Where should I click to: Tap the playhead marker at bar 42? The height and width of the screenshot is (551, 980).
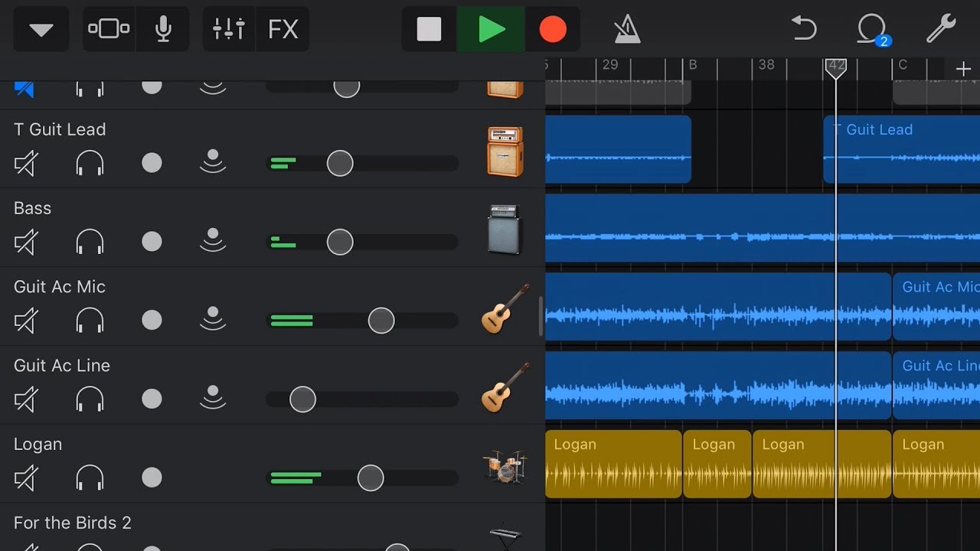pyautogui.click(x=835, y=67)
